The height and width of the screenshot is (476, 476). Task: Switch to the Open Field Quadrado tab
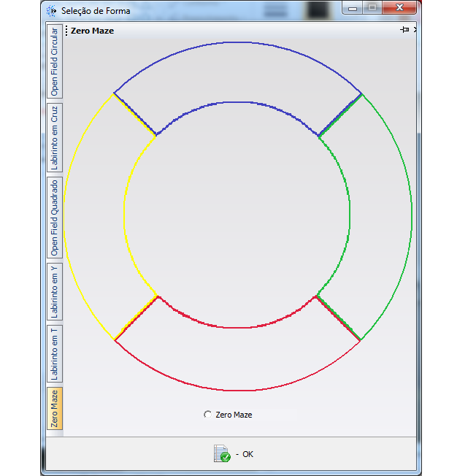[x=55, y=217]
